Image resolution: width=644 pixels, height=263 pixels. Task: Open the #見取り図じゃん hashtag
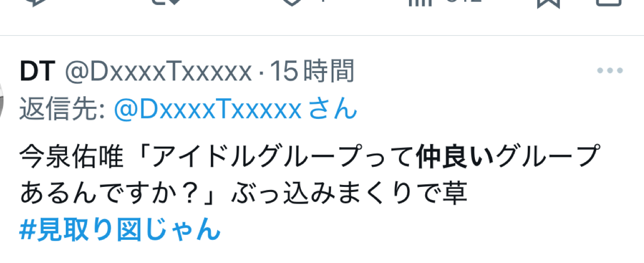pos(120,229)
